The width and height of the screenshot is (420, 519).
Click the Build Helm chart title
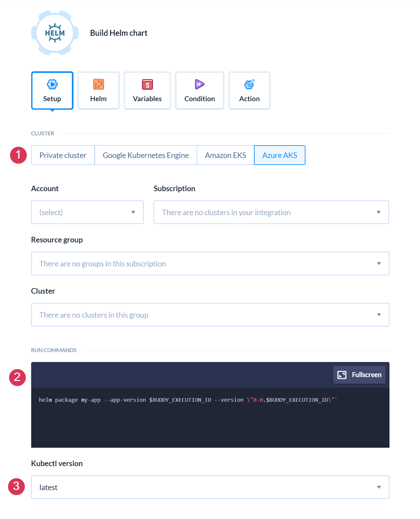pyautogui.click(x=119, y=33)
